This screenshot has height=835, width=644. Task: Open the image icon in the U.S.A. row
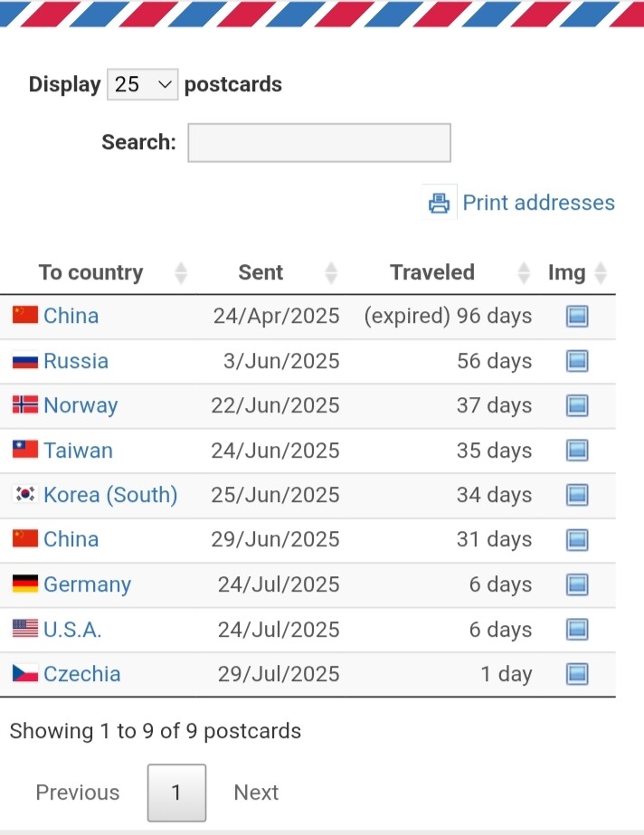pos(577,630)
